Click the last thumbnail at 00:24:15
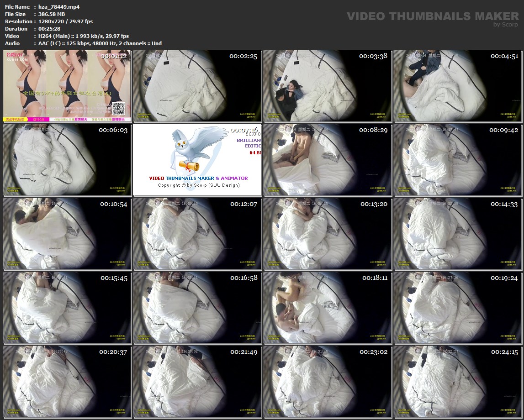Screen dimensions: 524x420 pos(457,381)
